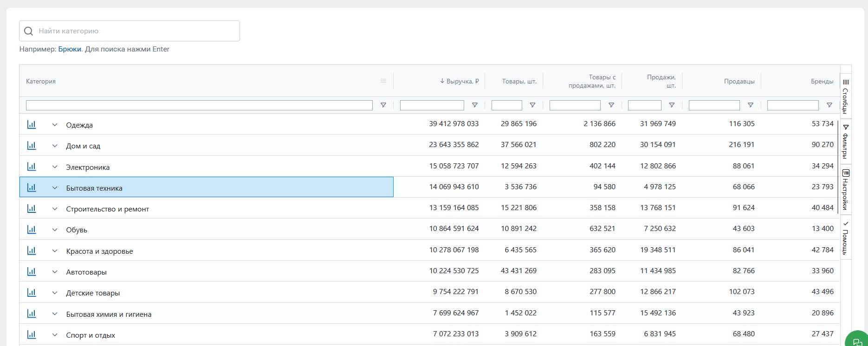868x346 pixels.
Task: Expand the Дом и сад category
Action: click(55, 146)
